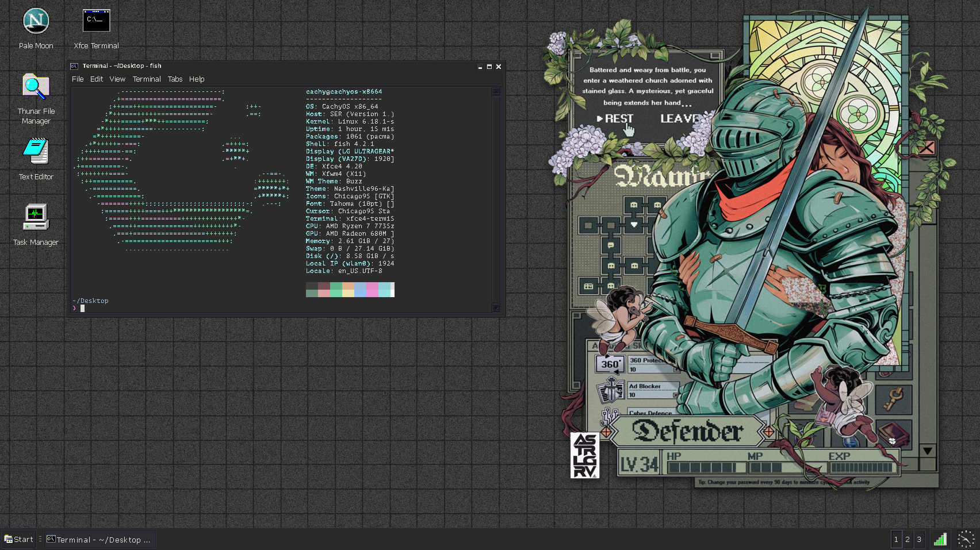Click the 'CPU: AMD Ryzen 7' line
This screenshot has height=550, width=980.
click(x=350, y=226)
